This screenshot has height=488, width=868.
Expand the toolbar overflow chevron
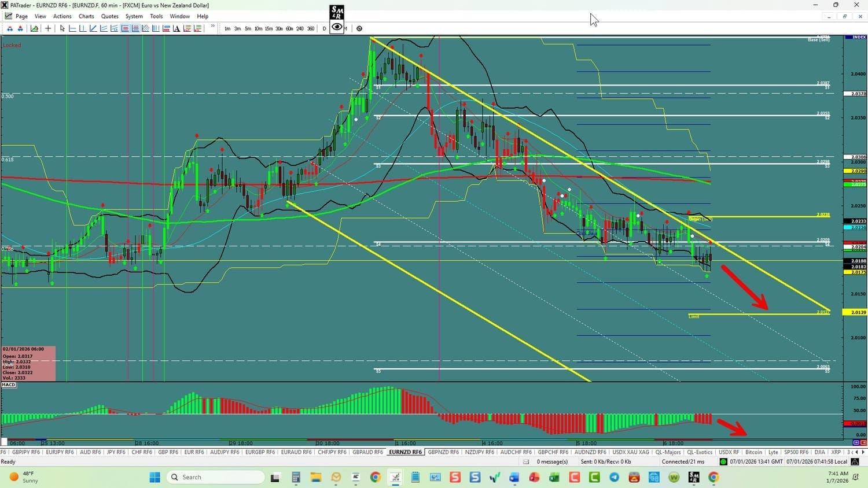click(x=213, y=27)
